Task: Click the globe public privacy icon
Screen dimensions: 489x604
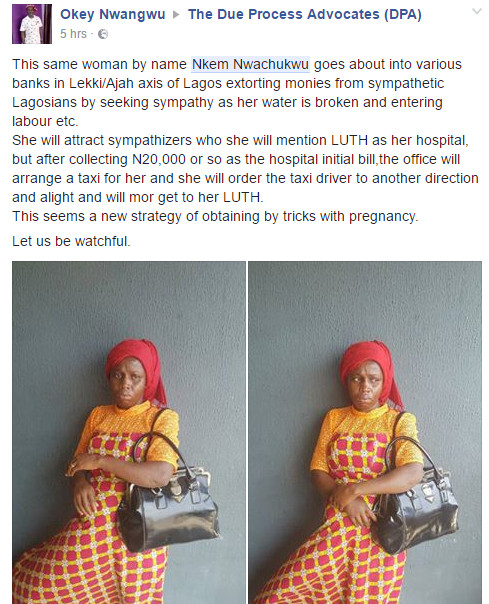Action: [x=103, y=34]
